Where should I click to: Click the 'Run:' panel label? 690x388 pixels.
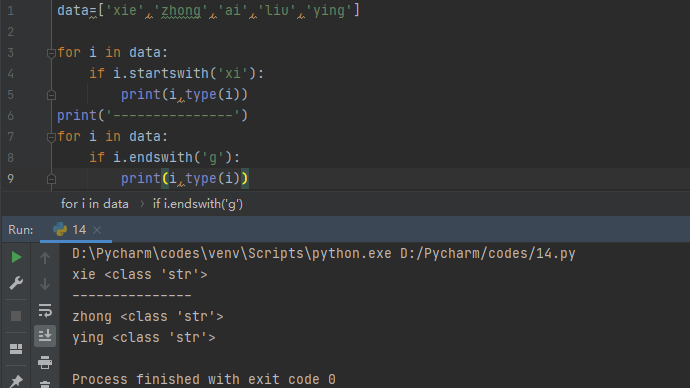point(21,230)
